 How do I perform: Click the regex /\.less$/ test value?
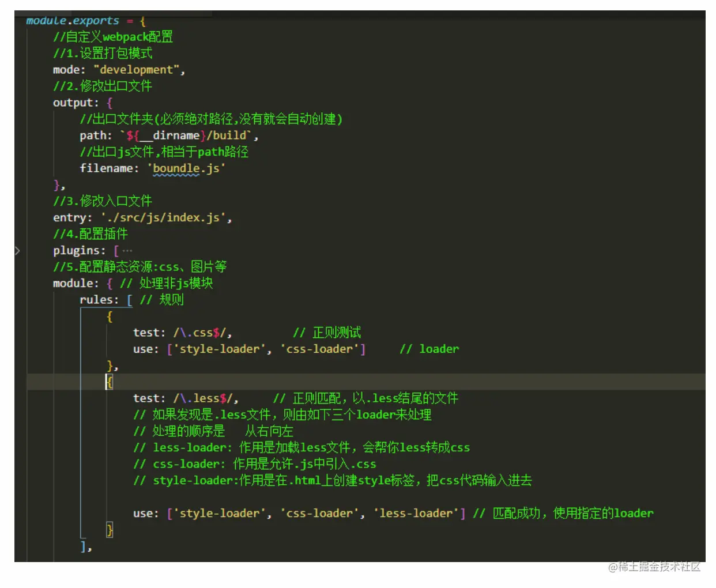pos(203,398)
